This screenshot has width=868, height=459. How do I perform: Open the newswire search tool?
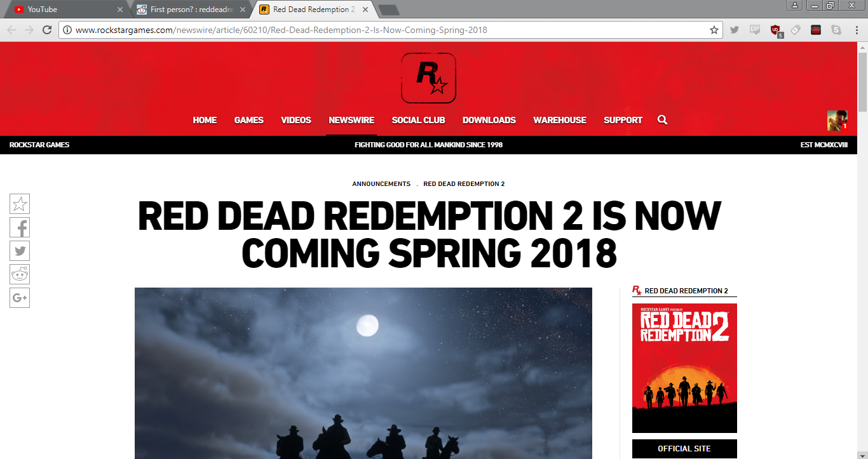[662, 120]
